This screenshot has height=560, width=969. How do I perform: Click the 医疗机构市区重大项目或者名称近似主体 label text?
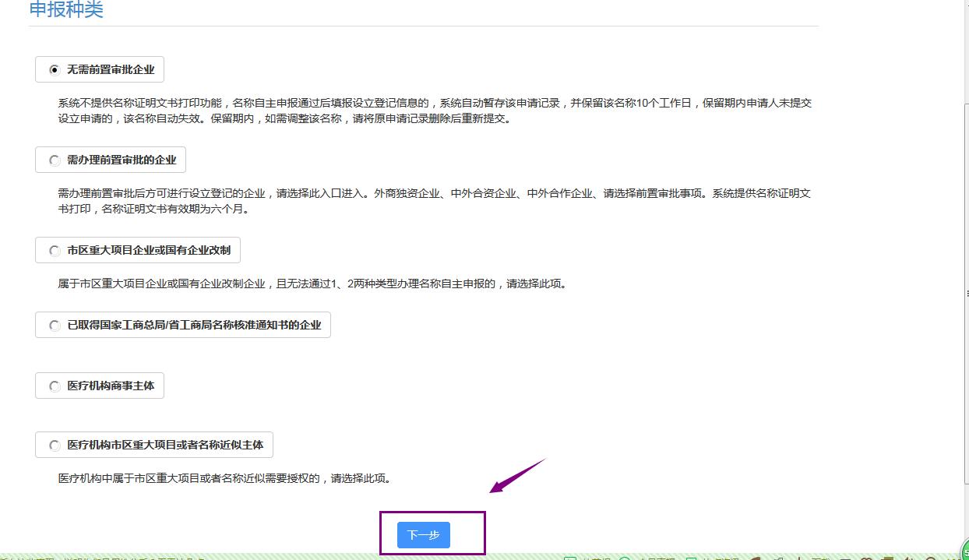(165, 446)
